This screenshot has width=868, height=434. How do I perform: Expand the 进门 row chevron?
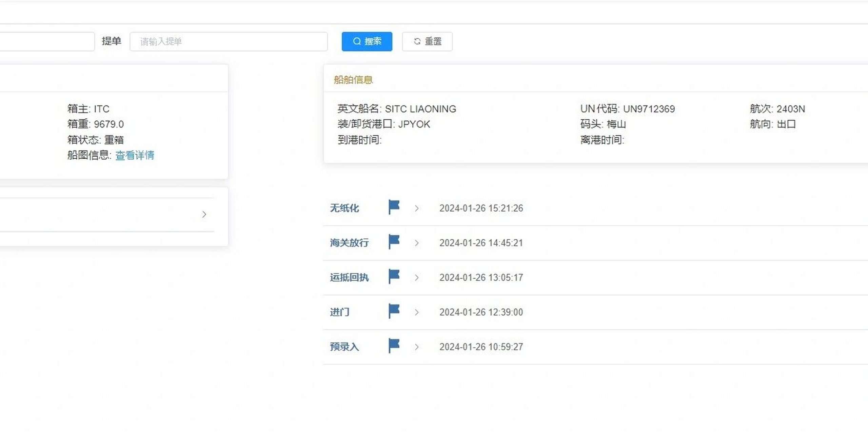tap(417, 312)
